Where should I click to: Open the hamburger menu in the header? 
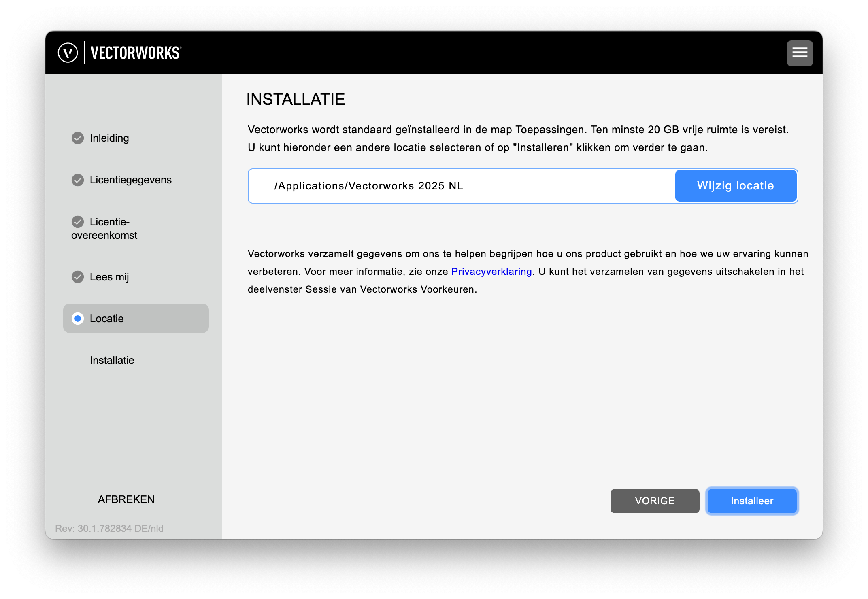pos(799,53)
